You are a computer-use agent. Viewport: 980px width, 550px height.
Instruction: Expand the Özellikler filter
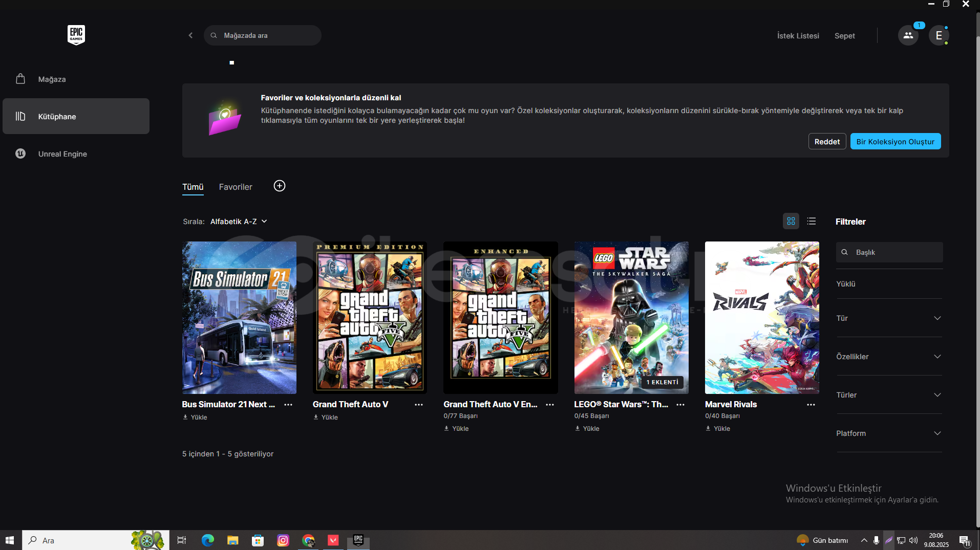point(889,357)
